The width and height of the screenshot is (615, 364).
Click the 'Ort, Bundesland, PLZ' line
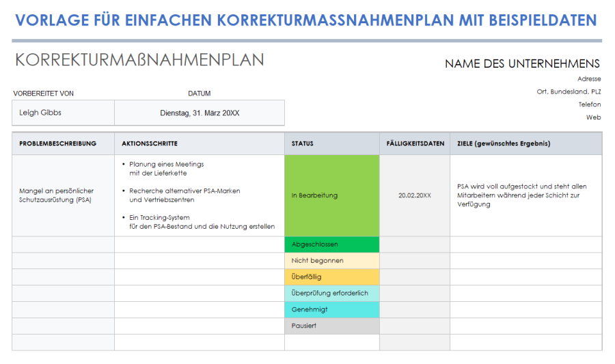569,92
